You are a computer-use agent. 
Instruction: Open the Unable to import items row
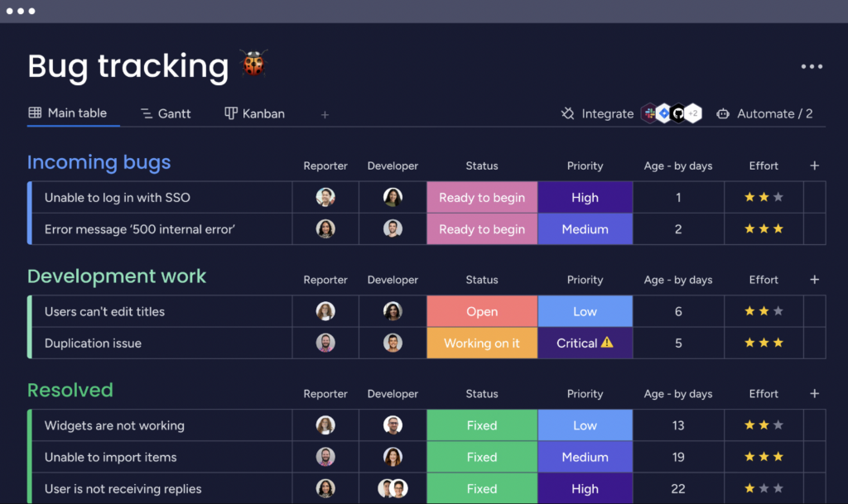click(110, 458)
